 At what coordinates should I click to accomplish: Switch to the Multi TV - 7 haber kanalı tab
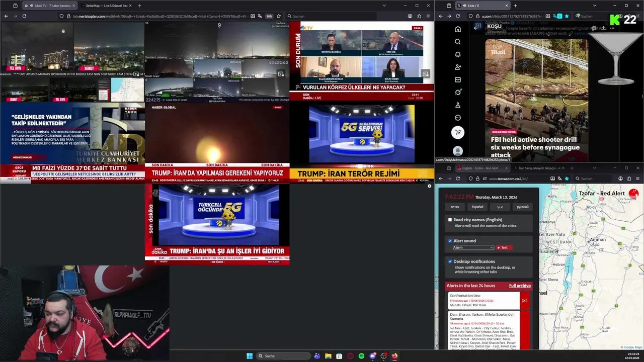(49, 6)
